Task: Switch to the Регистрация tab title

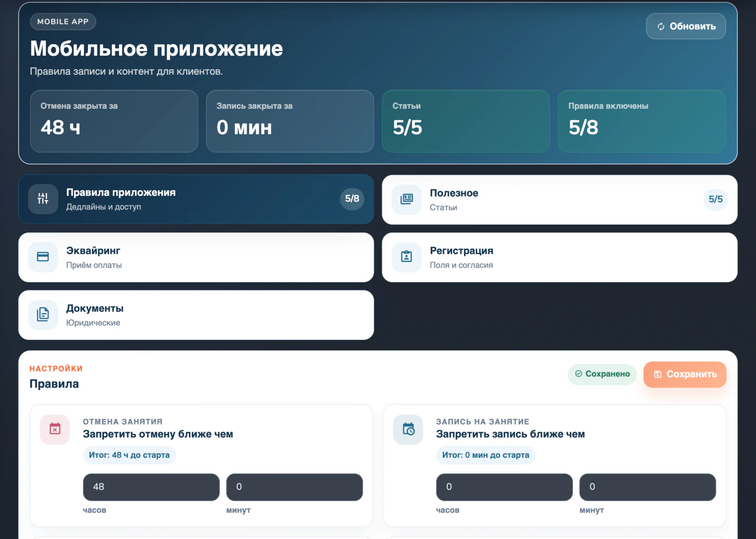Action: click(x=462, y=251)
